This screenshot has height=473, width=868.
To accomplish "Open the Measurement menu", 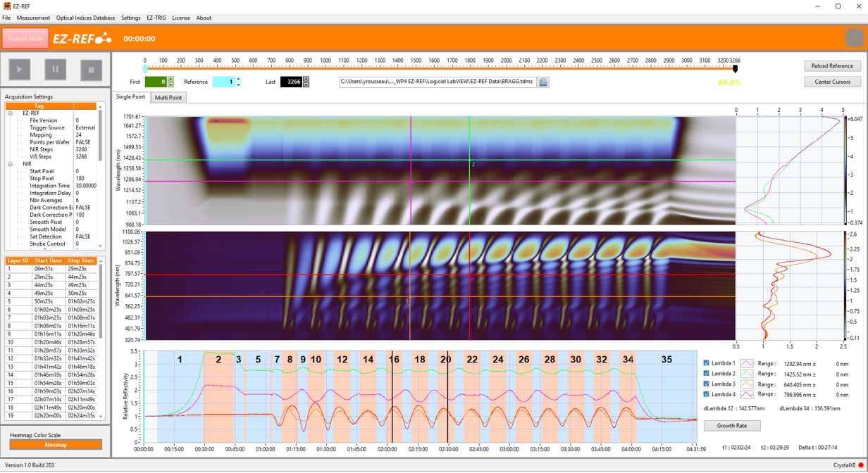I will pyautogui.click(x=33, y=18).
